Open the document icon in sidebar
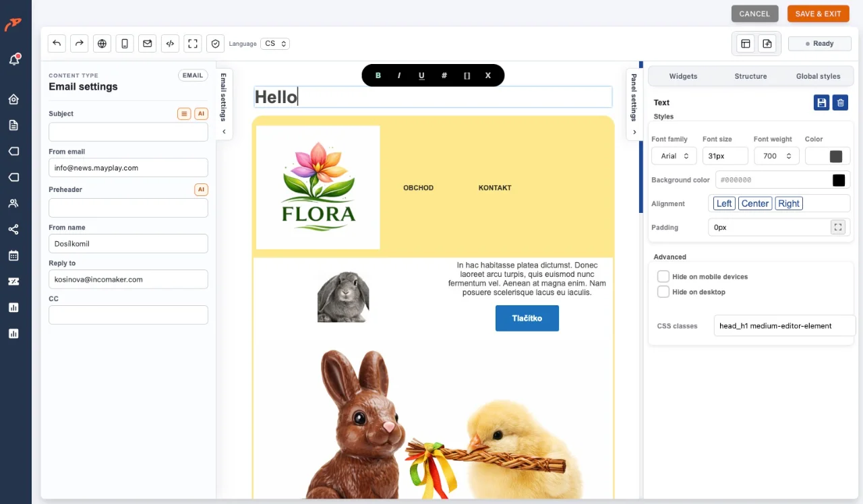The image size is (863, 504). pos(13,125)
